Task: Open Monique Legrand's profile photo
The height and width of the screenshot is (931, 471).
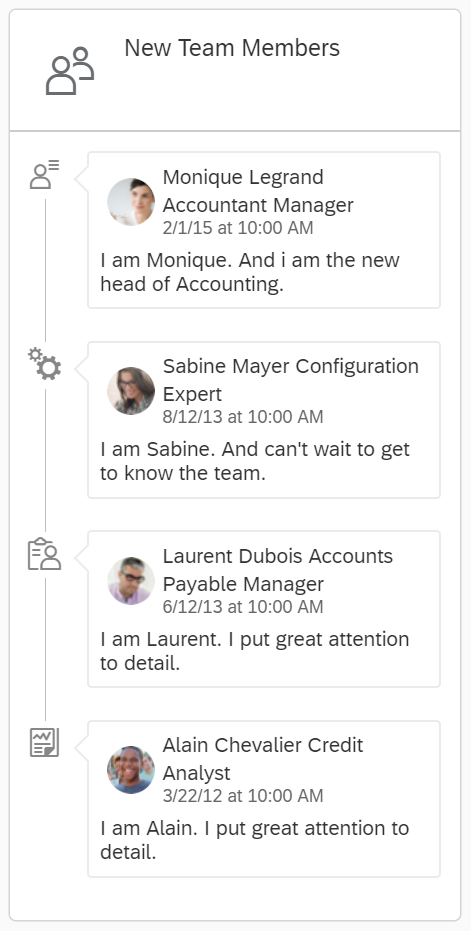Action: tap(131, 202)
